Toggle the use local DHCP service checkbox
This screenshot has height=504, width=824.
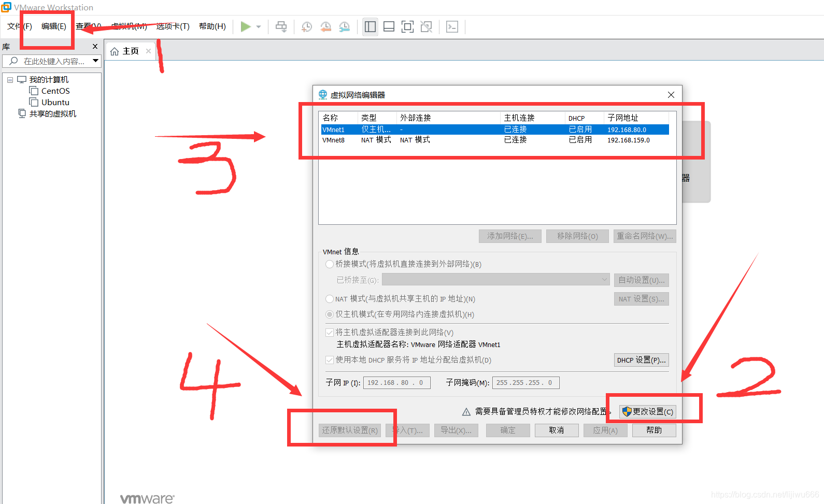click(x=330, y=360)
